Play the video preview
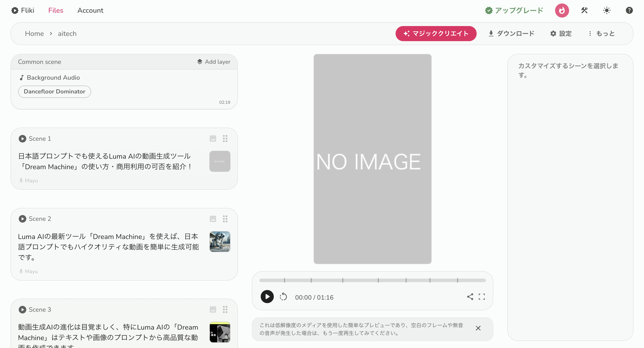This screenshot has height=348, width=644. point(267,297)
